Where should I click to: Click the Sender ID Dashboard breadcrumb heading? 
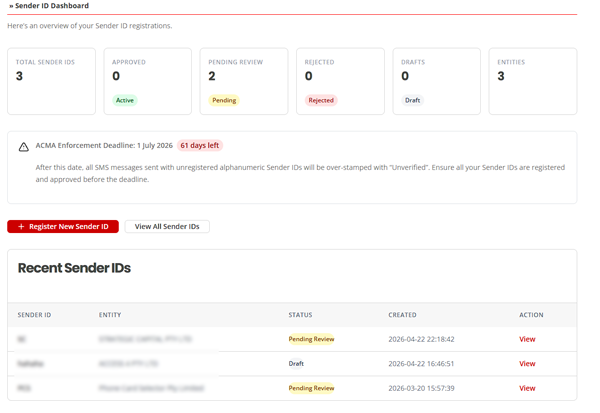49,6
